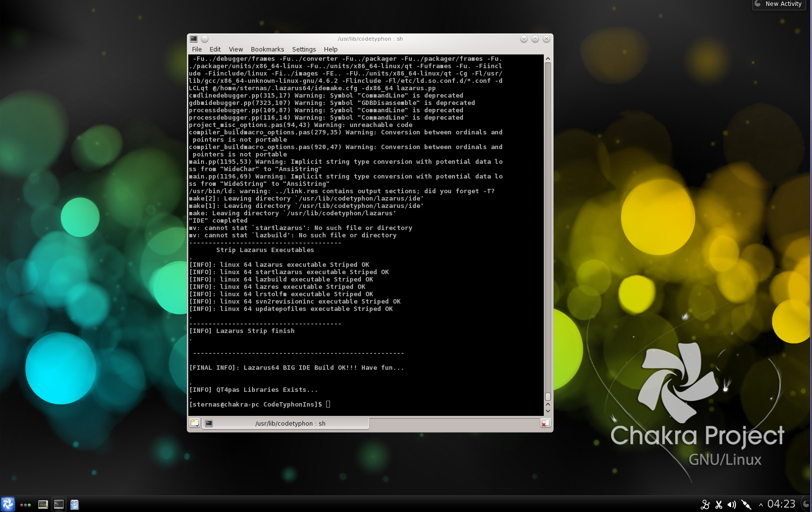Open the Bookmarks menu
This screenshot has width=812, height=512.
[x=267, y=49]
